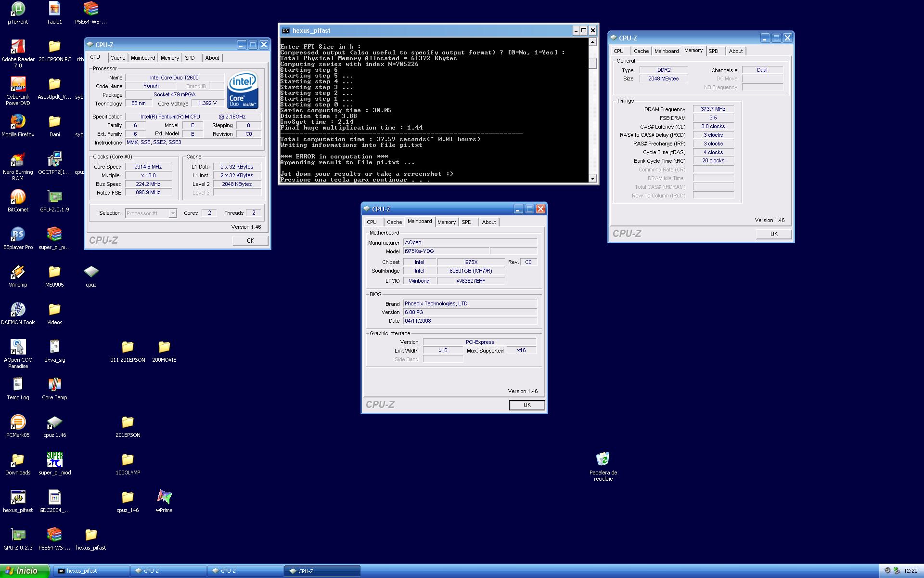Select the Mozilla Firefox desktop icon
924x578 pixels.
pyautogui.click(x=18, y=125)
